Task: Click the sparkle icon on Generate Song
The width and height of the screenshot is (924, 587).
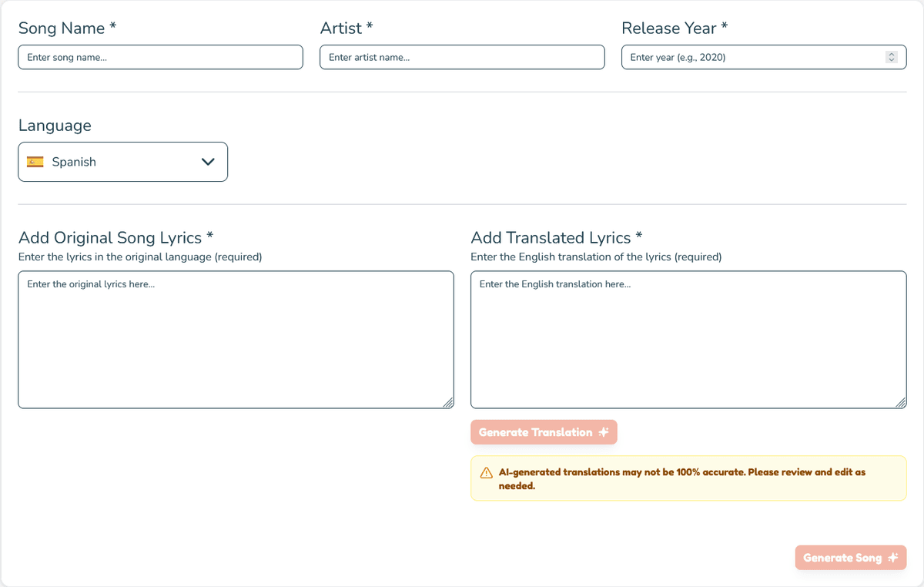Action: [892, 557]
